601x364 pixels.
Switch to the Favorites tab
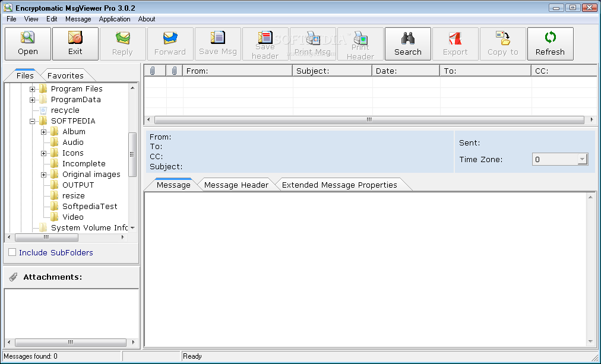pos(65,75)
